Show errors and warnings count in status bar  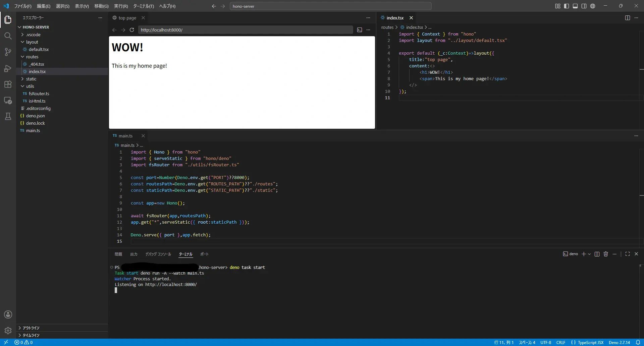tap(23, 342)
